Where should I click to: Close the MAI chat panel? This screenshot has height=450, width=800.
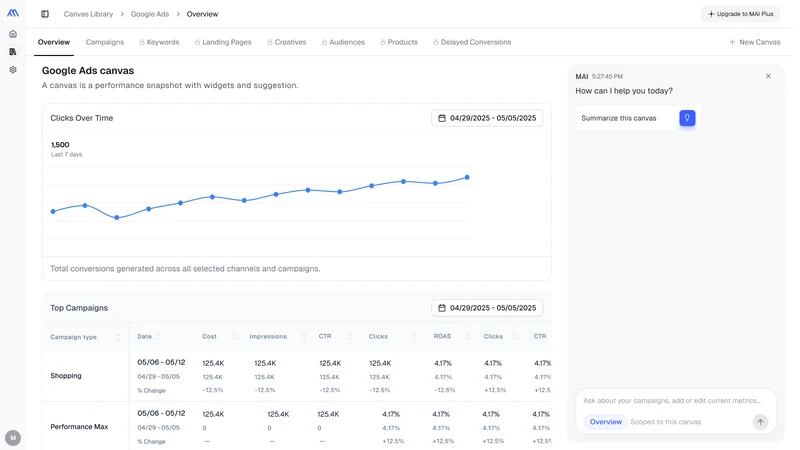click(x=768, y=76)
